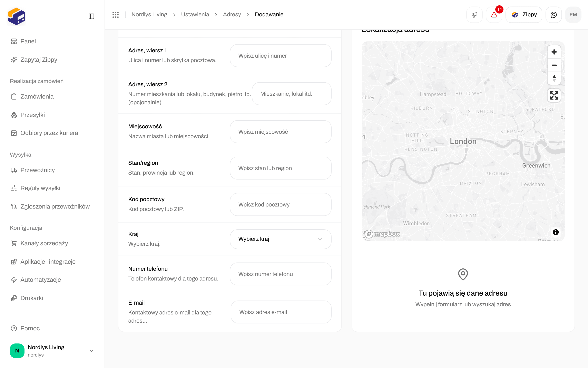Expand the Nordlys Living account switcher
The width and height of the screenshot is (588, 368).
coord(52,351)
